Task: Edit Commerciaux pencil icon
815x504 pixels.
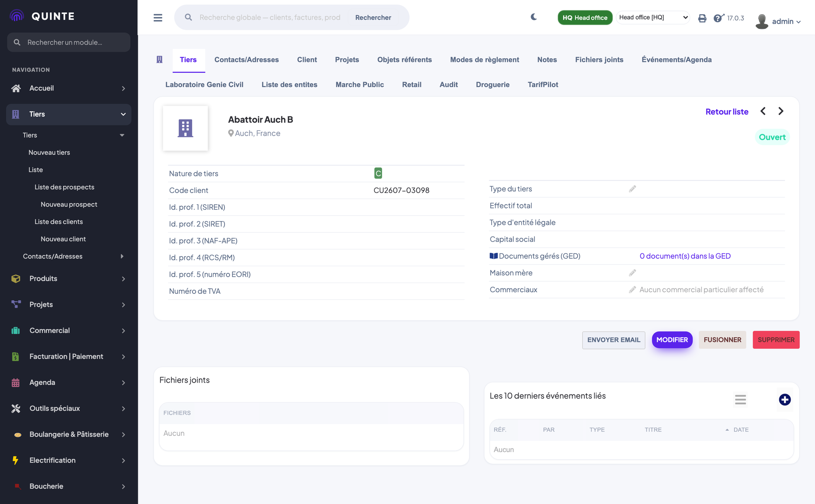Action: click(x=632, y=289)
